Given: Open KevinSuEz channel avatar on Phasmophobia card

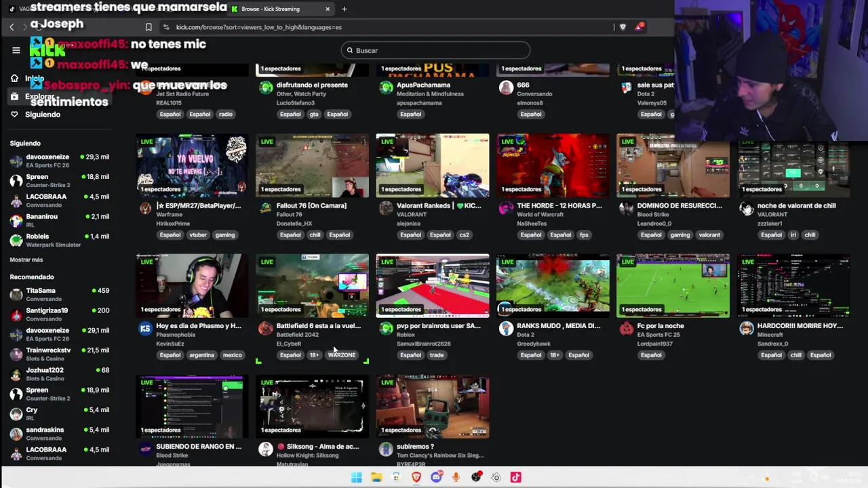Looking at the screenshot, I should pyautogui.click(x=145, y=329).
